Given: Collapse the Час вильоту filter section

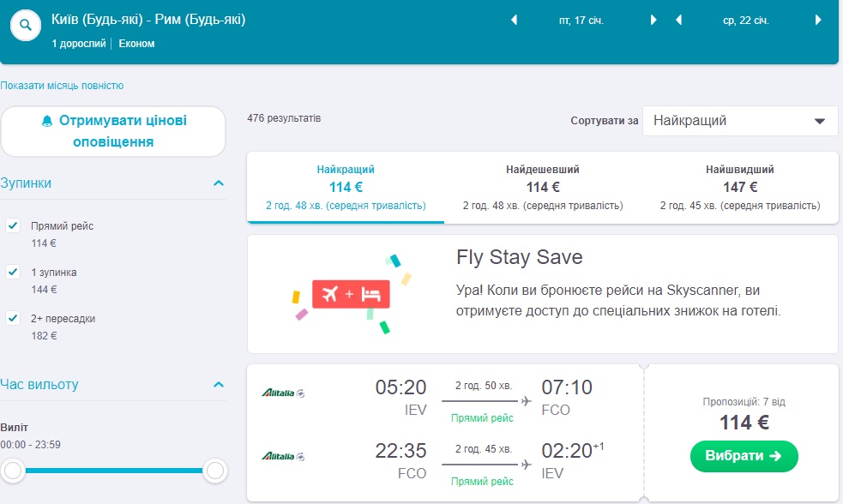Looking at the screenshot, I should [x=219, y=384].
